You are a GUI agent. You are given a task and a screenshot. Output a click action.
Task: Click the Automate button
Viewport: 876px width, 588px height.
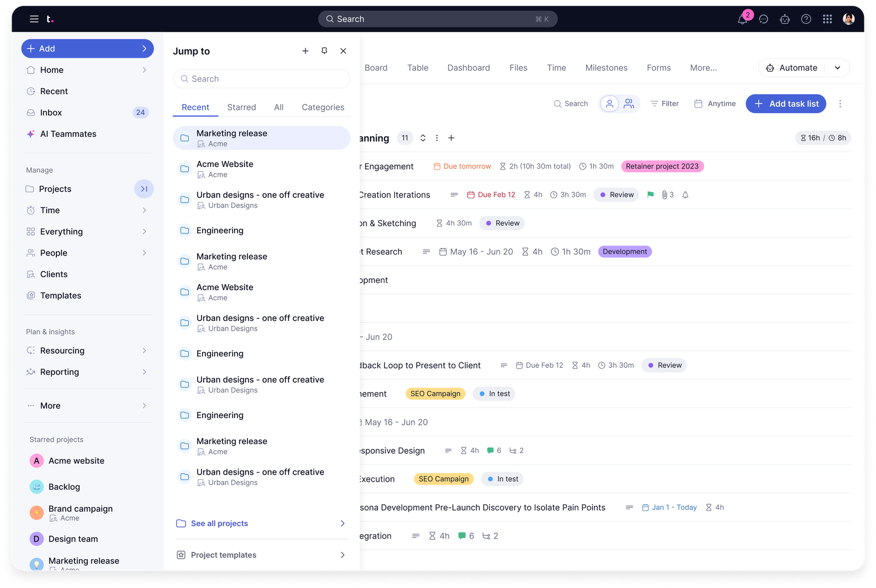792,68
